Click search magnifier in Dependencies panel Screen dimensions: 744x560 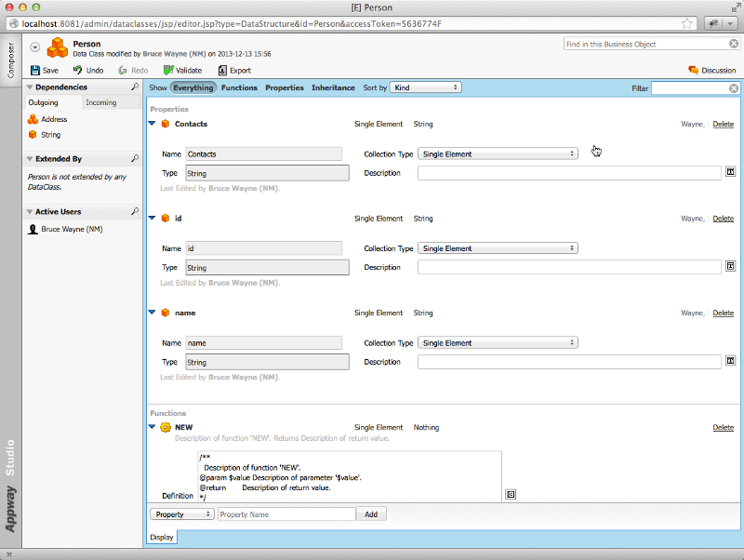[x=135, y=87]
